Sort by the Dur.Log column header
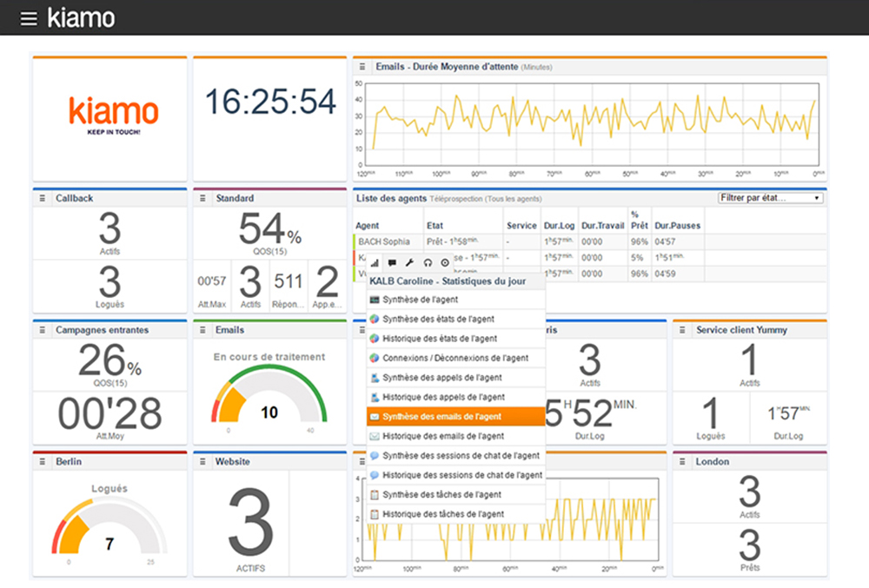869x588 pixels. pyautogui.click(x=559, y=225)
